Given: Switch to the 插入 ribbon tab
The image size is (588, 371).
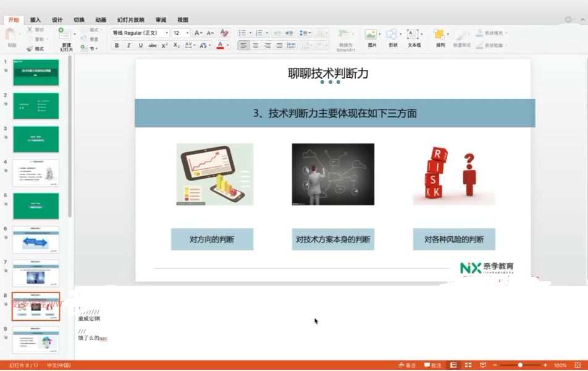Looking at the screenshot, I should click(34, 19).
